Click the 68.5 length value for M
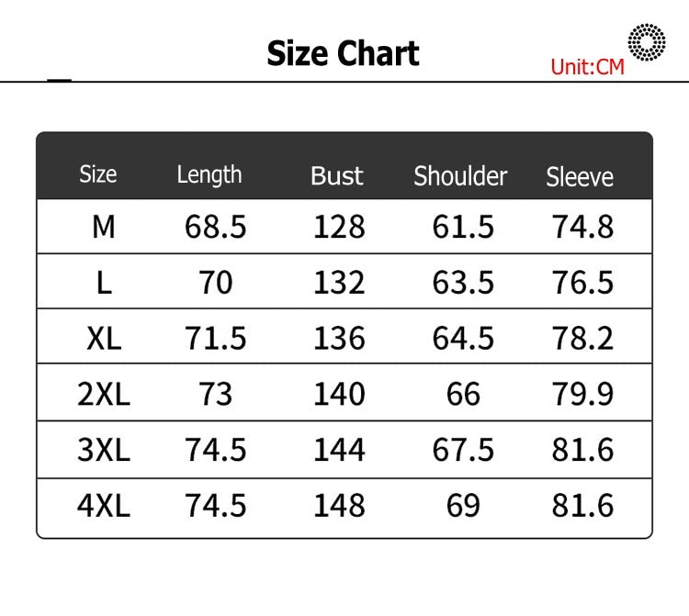Screen dimensions: 689x616 click(x=215, y=227)
